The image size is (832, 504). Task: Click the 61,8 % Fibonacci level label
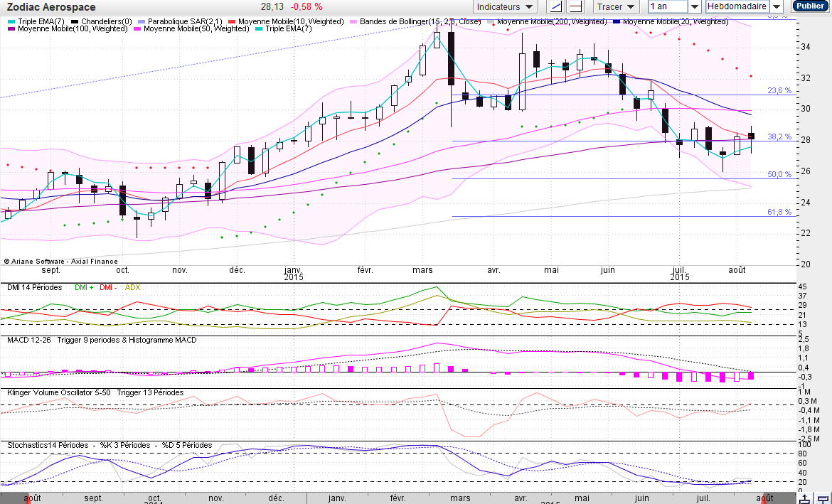[779, 213]
